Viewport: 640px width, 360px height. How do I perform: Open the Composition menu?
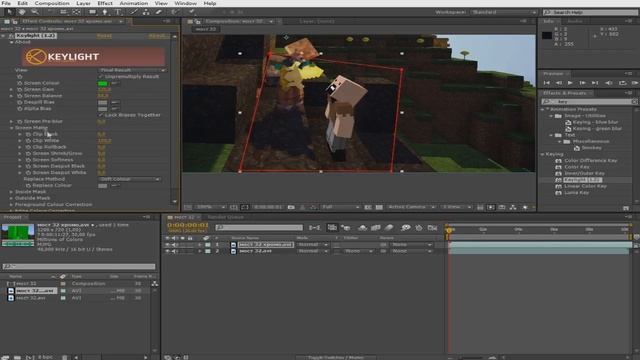pyautogui.click(x=52, y=3)
